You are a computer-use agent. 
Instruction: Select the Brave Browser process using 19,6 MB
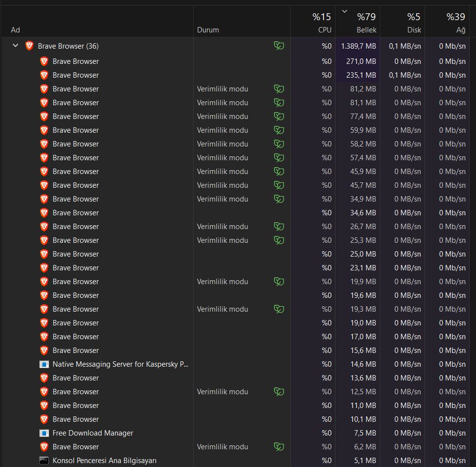pyautogui.click(x=236, y=295)
